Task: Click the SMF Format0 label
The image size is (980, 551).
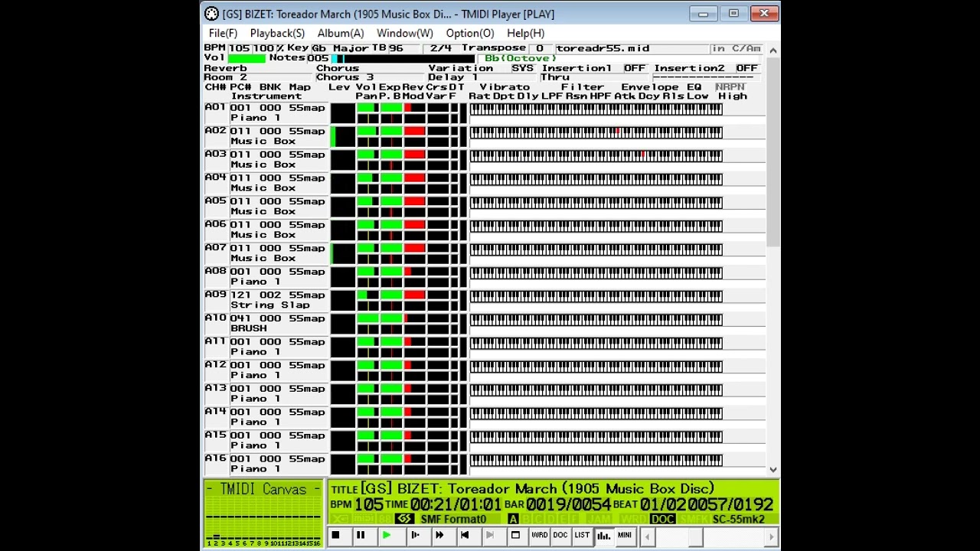Action: point(453,519)
